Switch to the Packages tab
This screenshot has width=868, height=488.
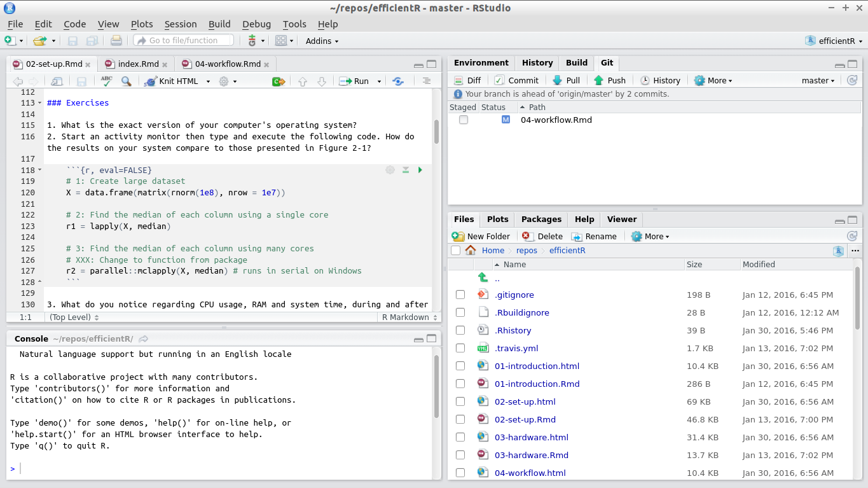[541, 219]
